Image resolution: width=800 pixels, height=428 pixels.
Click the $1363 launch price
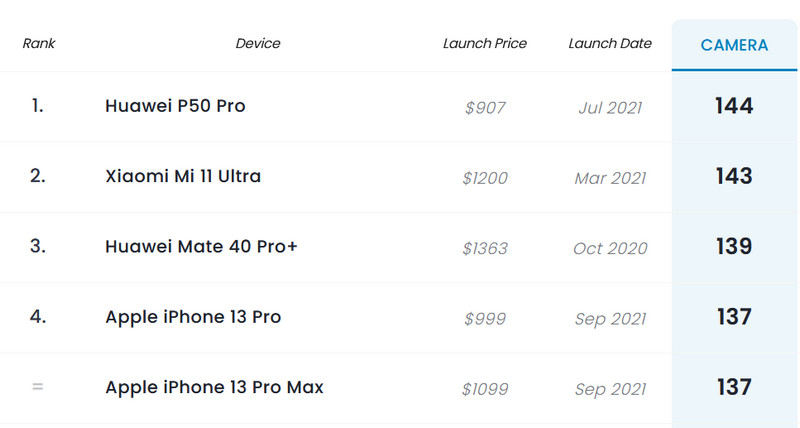[x=485, y=248]
